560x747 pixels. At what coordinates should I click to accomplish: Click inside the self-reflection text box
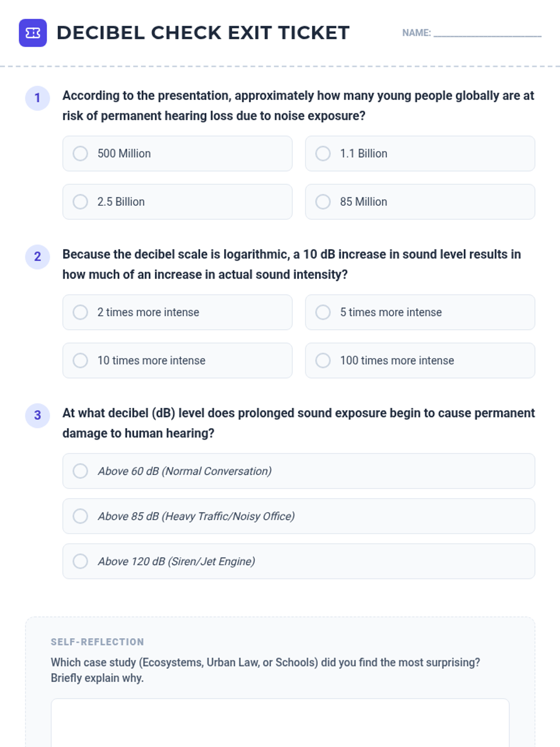click(280, 723)
